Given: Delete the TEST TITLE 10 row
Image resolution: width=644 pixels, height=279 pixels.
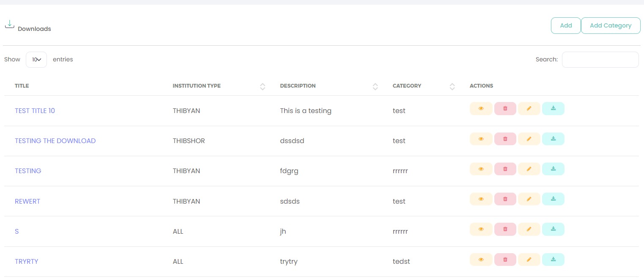Looking at the screenshot, I should (505, 109).
